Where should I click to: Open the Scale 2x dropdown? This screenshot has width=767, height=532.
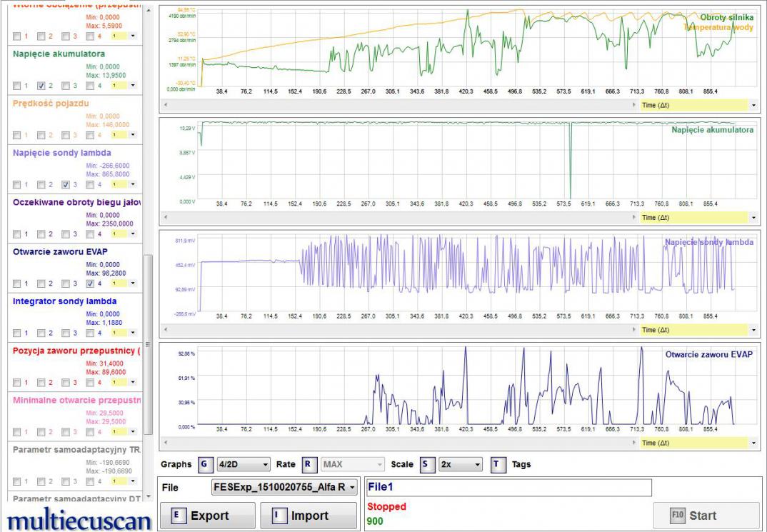pyautogui.click(x=461, y=464)
